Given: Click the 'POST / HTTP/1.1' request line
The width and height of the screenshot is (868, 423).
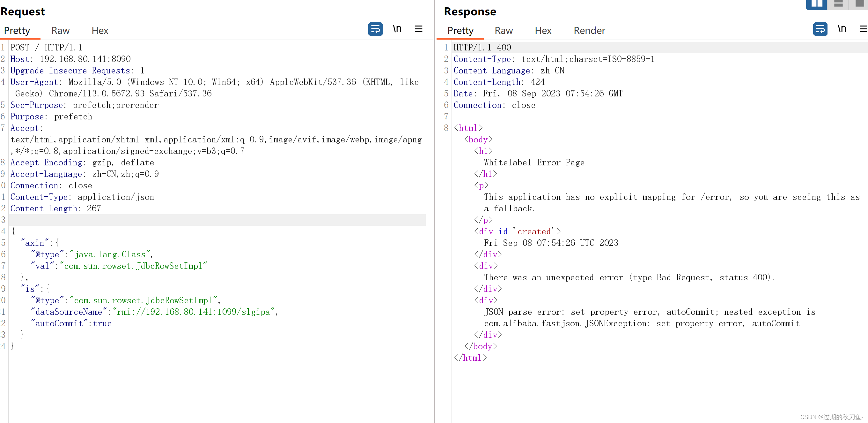Looking at the screenshot, I should click(47, 48).
